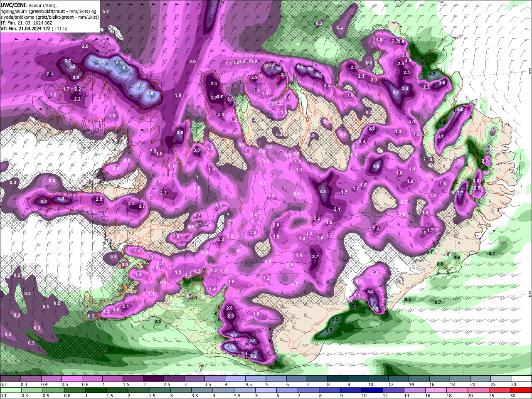Click the '3.9' precipitation value on the map
Image resolution: width=532 pixels, height=399 pixels.
pyautogui.click(x=376, y=167)
